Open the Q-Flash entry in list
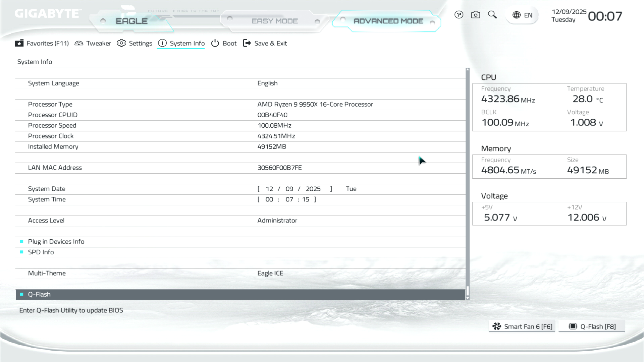644x362 pixels. click(x=39, y=294)
